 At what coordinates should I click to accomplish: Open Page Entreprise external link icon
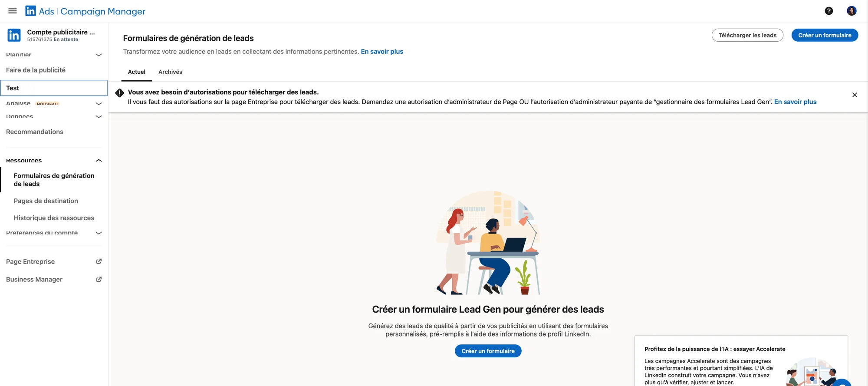[x=99, y=261]
